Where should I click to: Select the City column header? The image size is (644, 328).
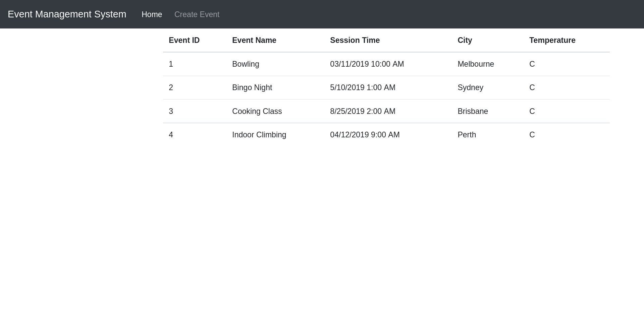[465, 40]
